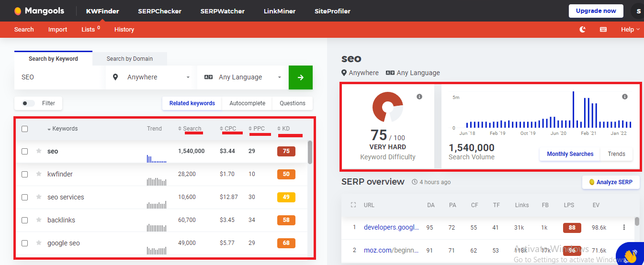This screenshot has width=644, height=265.
Task: Click the green search arrow button
Action: tap(301, 77)
